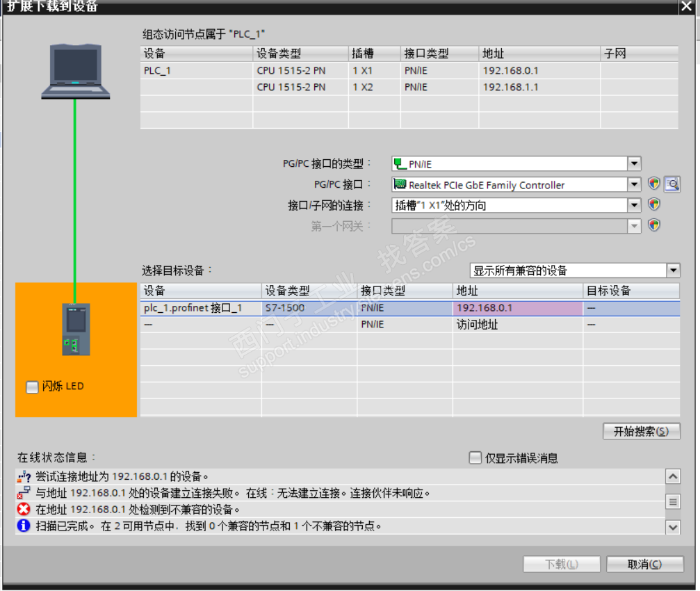The image size is (700, 591).
Task: Click the shield icon beside 第一个网关
Action: [x=654, y=225]
